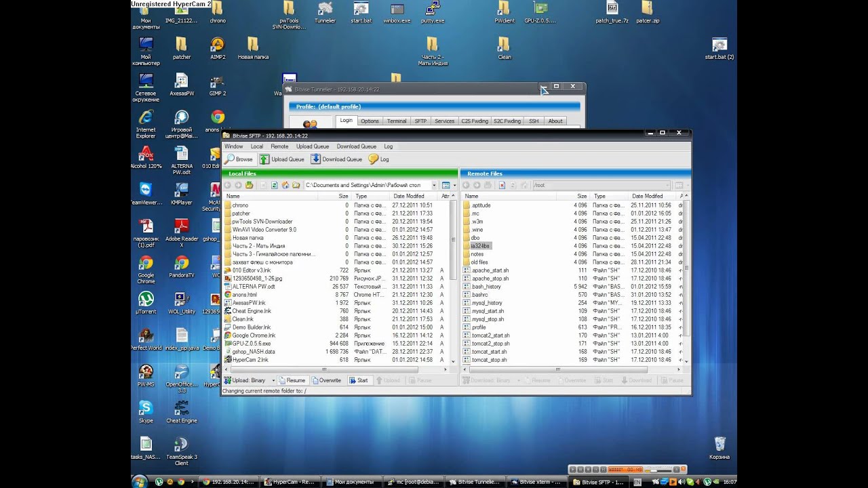Image resolution: width=868 pixels, height=488 pixels.
Task: Switch to Options tab in Tunnelier window
Action: pos(370,121)
